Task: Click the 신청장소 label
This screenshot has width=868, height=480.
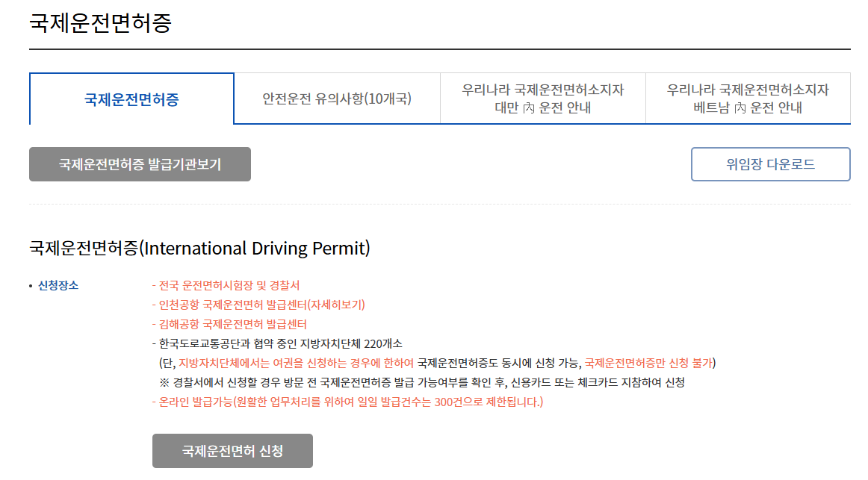Action: click(x=58, y=285)
